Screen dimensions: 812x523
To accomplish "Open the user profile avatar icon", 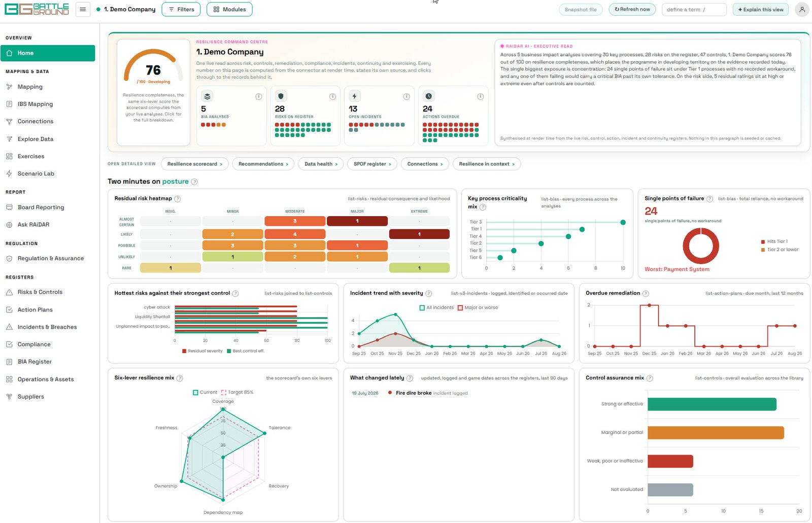I will point(802,9).
